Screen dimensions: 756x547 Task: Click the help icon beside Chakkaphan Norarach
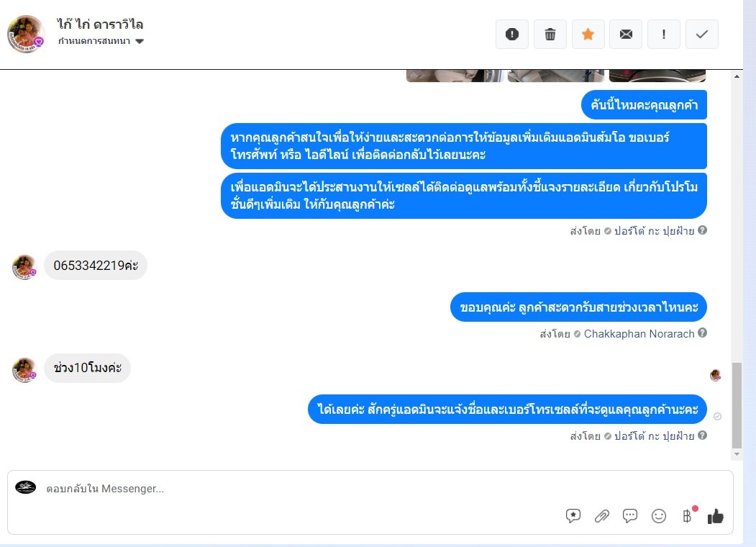tap(703, 333)
